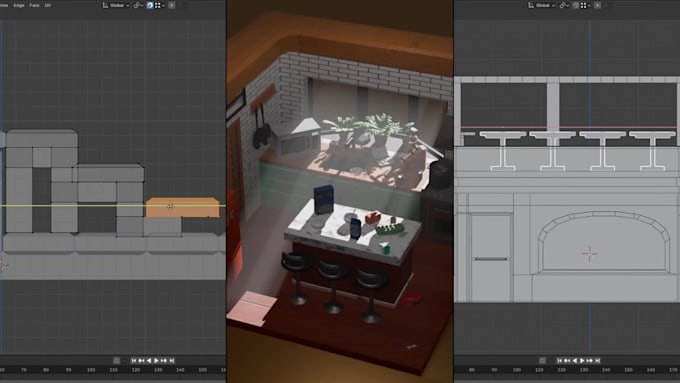
Task: Click frame 120 on right timeline ruler
Action: tap(561, 370)
